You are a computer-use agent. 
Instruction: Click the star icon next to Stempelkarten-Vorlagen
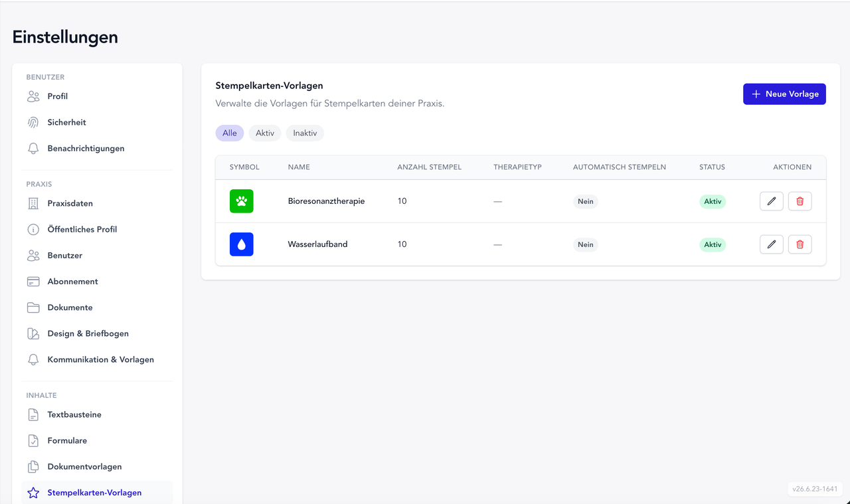coord(33,493)
